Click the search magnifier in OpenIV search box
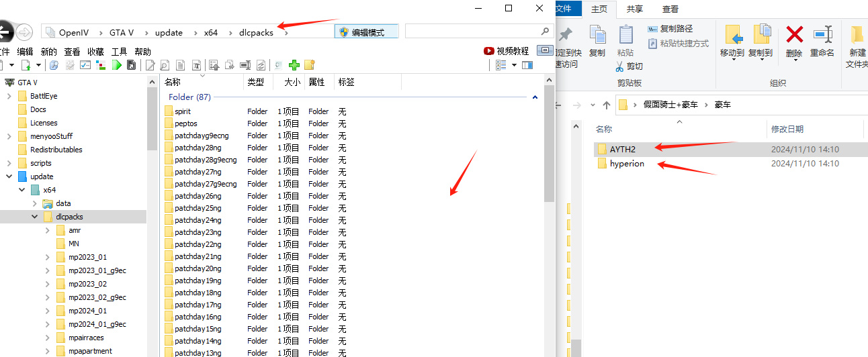868x357 pixels. 545,32
